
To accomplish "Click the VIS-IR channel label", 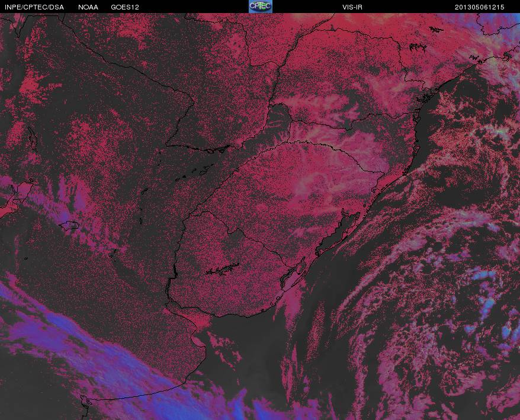I will coord(352,7).
